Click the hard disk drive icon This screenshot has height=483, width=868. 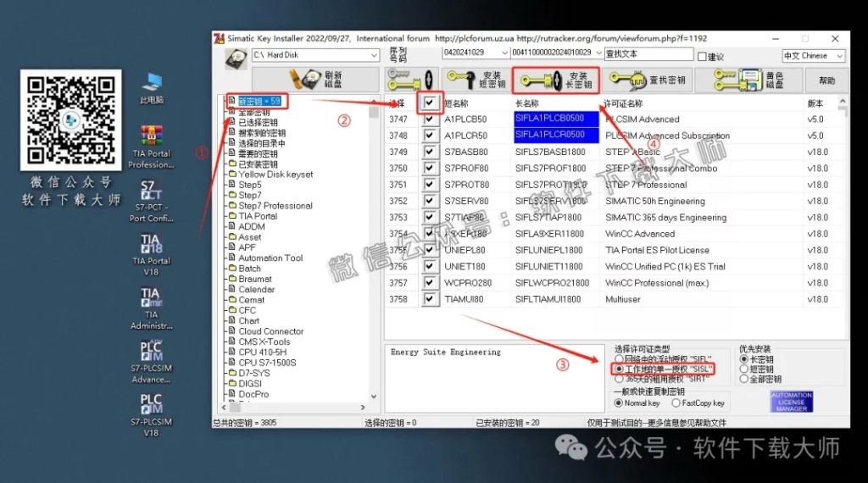coord(236,58)
